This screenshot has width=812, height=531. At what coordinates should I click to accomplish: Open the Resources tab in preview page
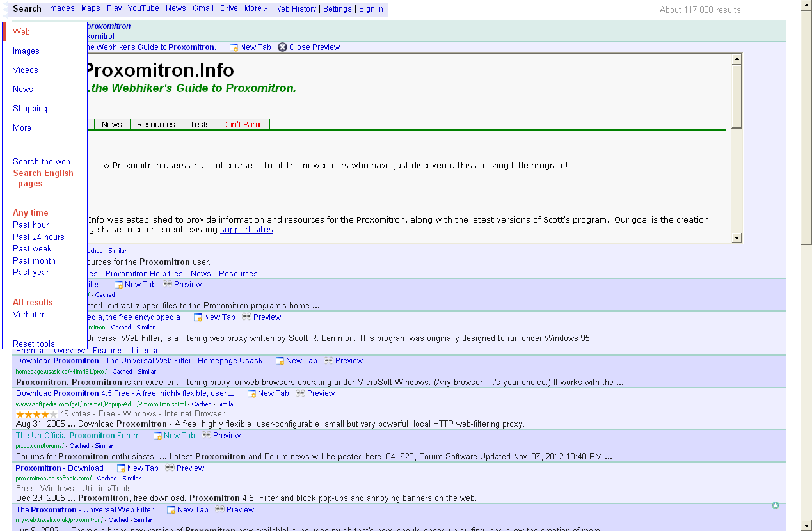(155, 124)
